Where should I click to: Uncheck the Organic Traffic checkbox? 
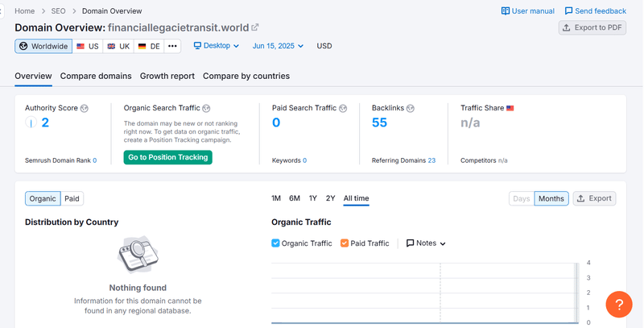[x=275, y=243]
